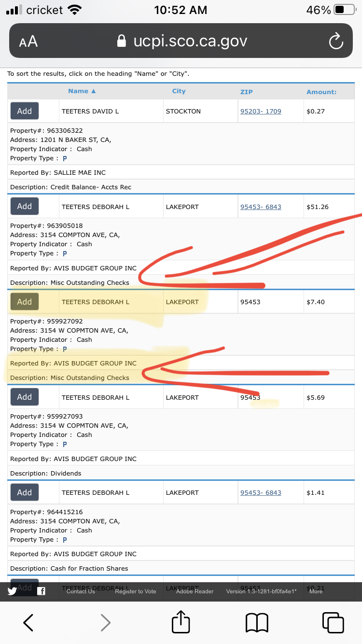
Task: Select Reported By: SALLIE MAE INC text
Action: point(58,172)
